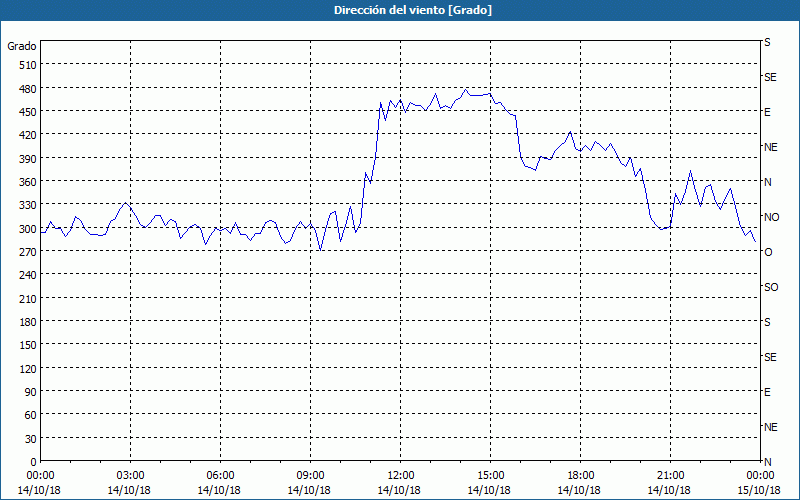The image size is (800, 500).
Task: Select the 18:00 time axis label
Action: pos(581,476)
